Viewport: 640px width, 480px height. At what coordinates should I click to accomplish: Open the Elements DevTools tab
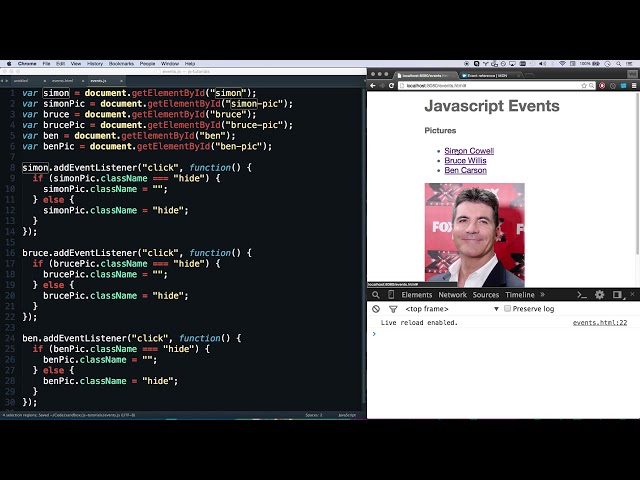pyautogui.click(x=416, y=295)
